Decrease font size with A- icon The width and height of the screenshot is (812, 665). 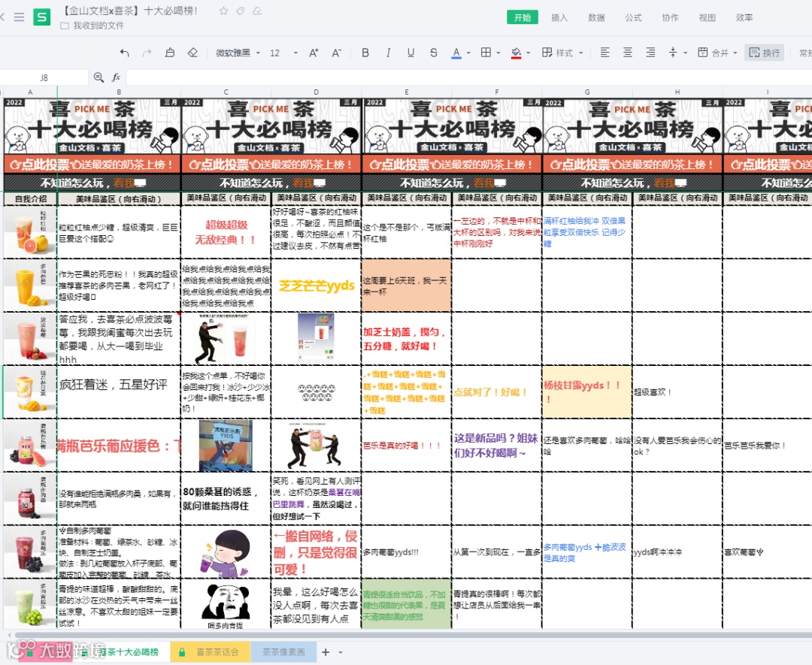337,53
